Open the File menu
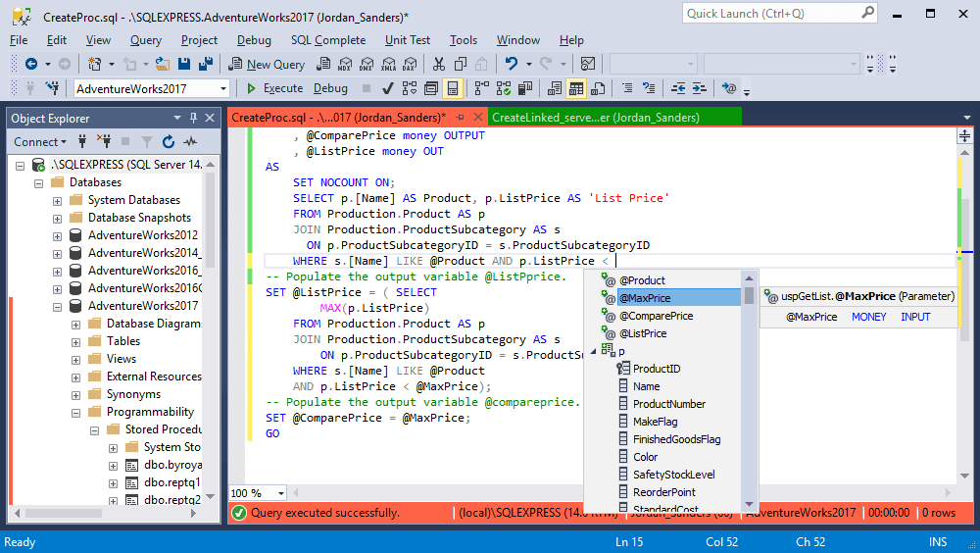Screen dimensions: 980x553 tap(19, 40)
